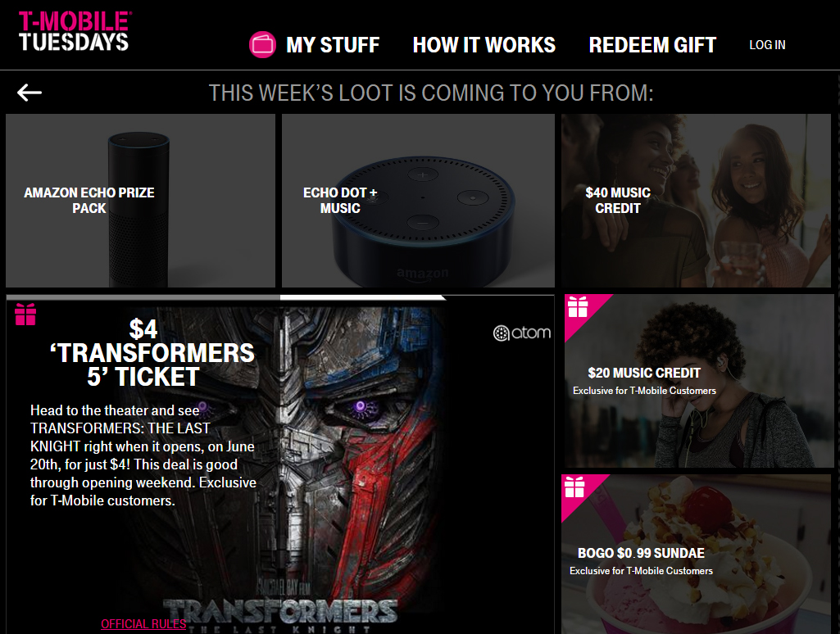Open the Amazon Echo Prize Pack tile

(140, 201)
